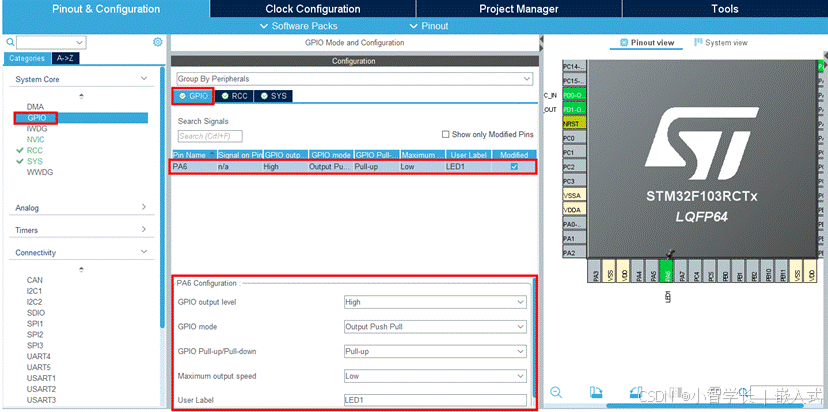Select CAN in Connectivity list

pos(35,280)
